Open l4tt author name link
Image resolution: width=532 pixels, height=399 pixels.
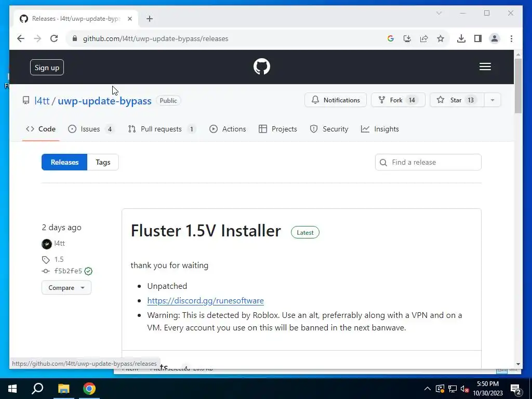coord(59,243)
